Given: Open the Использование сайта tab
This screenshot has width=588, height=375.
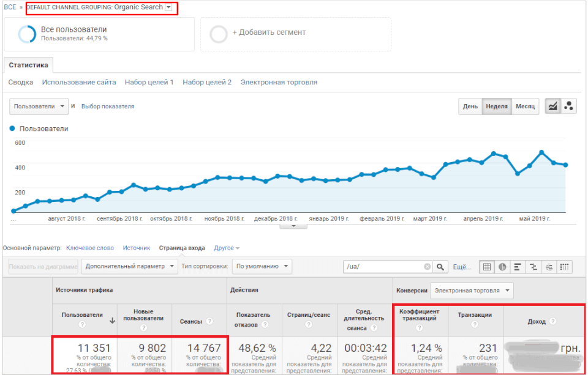Looking at the screenshot, I should 78,83.
